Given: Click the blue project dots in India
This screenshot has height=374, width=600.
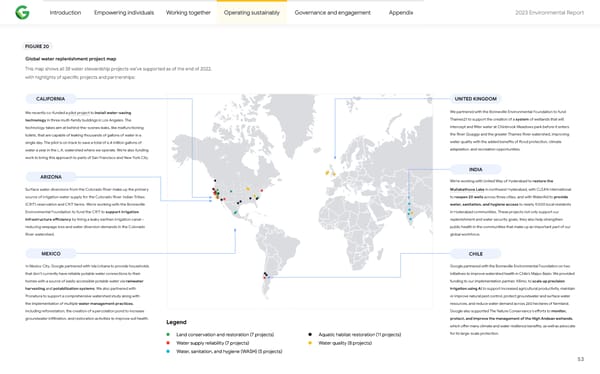Looking at the screenshot, I should coord(410,211).
